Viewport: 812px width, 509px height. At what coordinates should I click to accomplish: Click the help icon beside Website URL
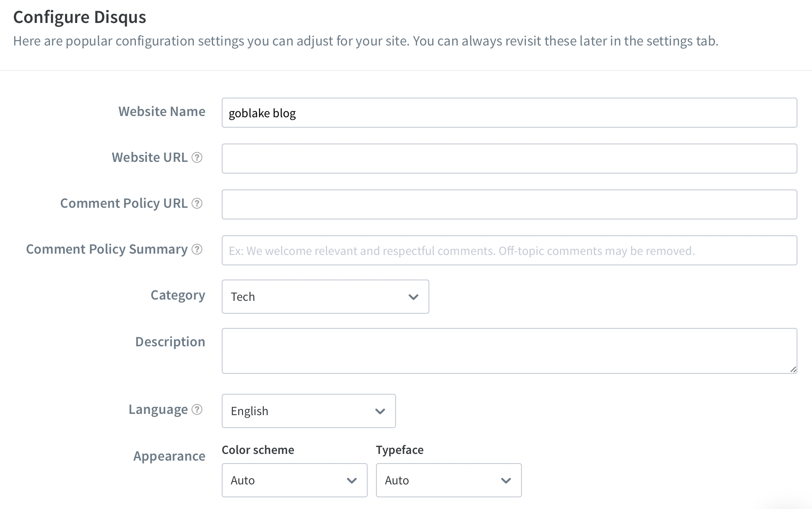click(197, 158)
